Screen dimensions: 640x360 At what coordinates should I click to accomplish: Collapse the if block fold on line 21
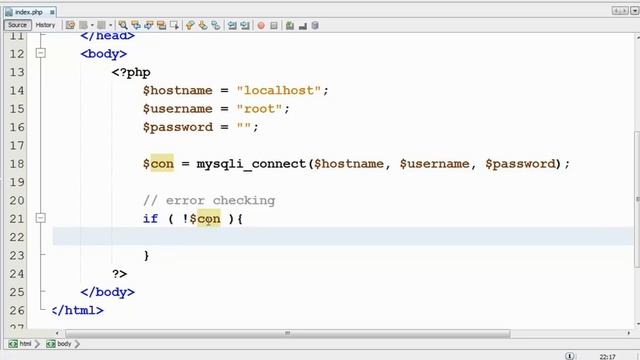40,218
